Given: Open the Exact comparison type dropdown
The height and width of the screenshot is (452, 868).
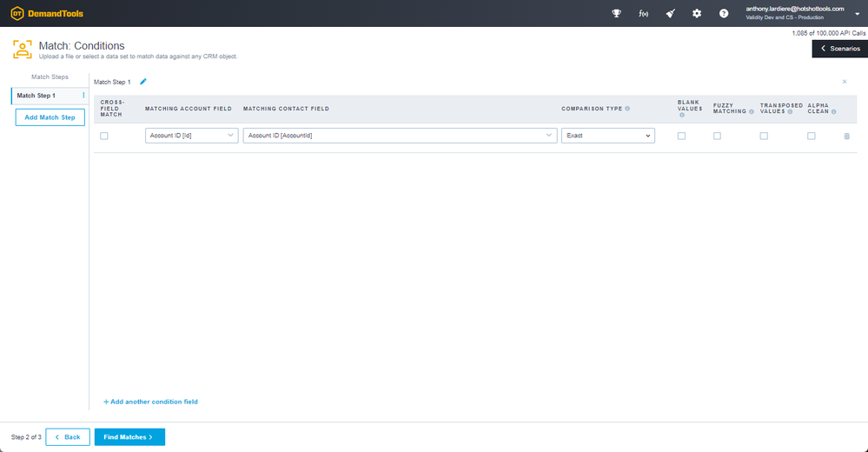Looking at the screenshot, I should point(608,136).
